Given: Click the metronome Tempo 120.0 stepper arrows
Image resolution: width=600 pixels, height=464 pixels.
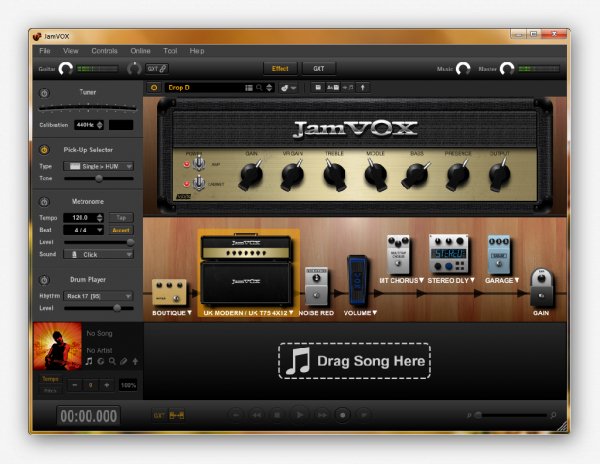Looking at the screenshot, I should (100, 218).
